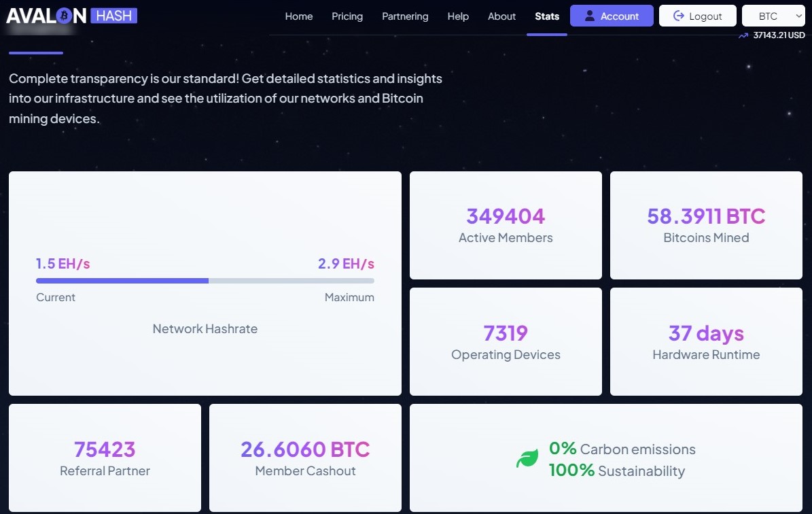The image size is (812, 514).
Task: Select the Stats tab
Action: pos(547,16)
